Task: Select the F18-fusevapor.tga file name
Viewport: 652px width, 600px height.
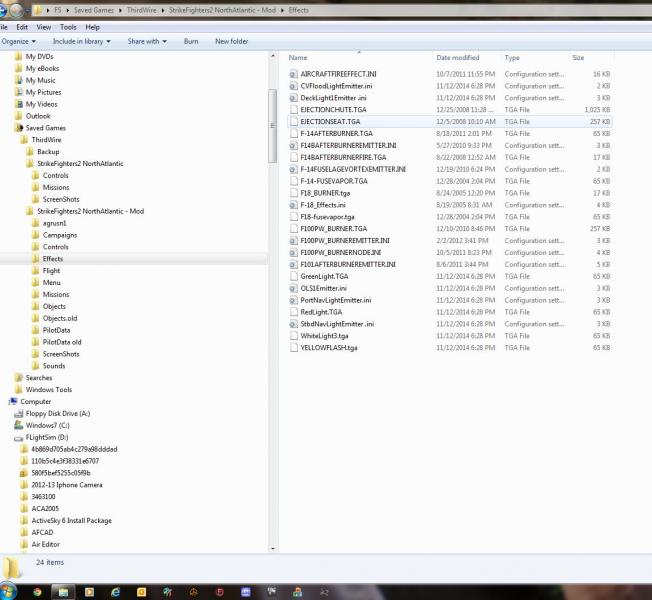Action: coord(327,217)
